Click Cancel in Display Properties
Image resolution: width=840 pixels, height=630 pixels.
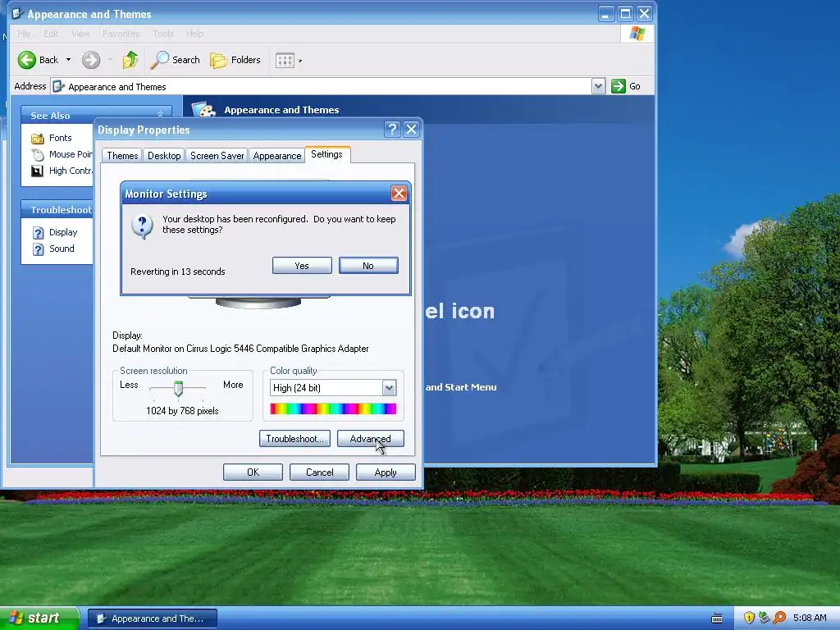pos(319,472)
